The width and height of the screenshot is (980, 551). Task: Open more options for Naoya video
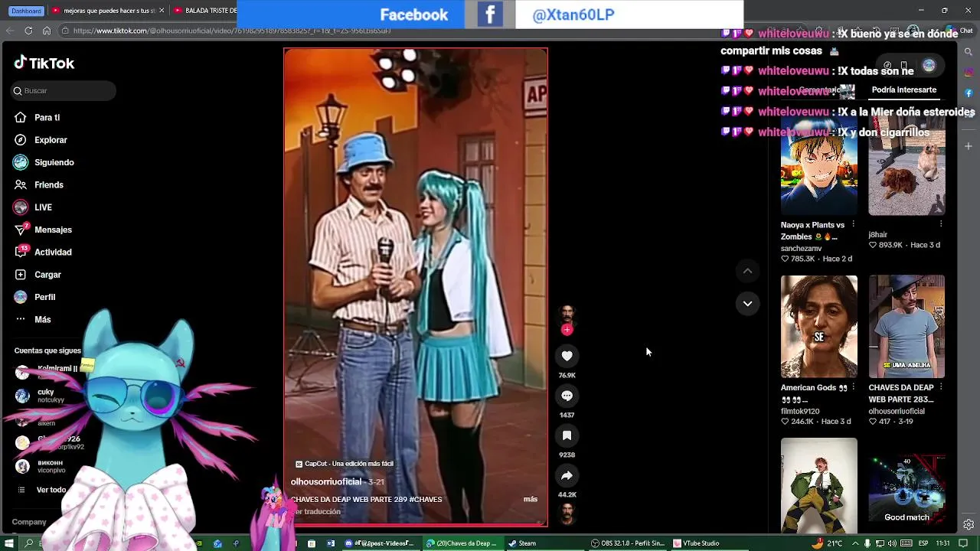tap(853, 225)
